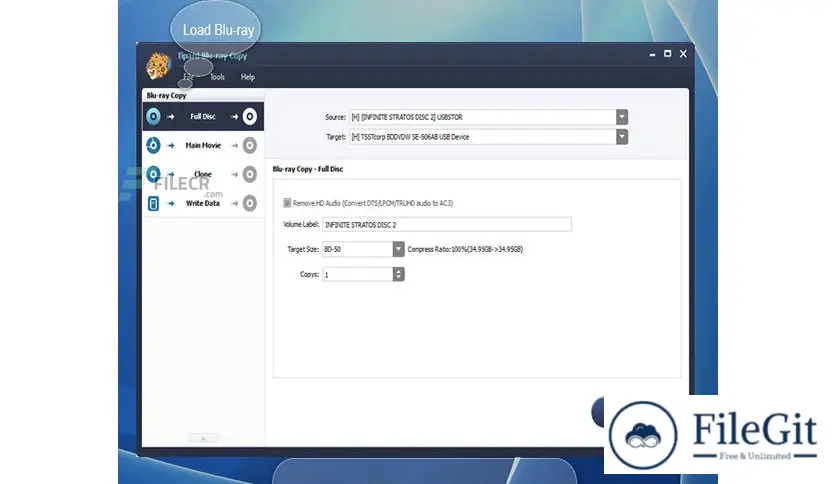This screenshot has height=484, width=836.
Task: Maximize the Tipard Blu-ray Copy window
Action: (x=668, y=53)
